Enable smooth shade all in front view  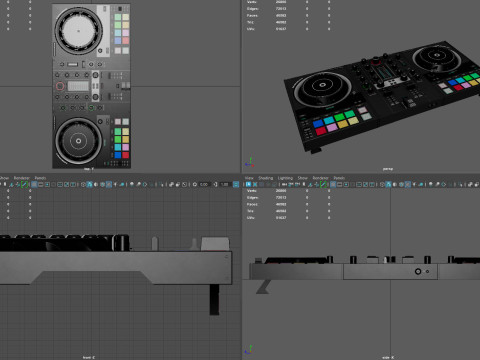[89, 184]
